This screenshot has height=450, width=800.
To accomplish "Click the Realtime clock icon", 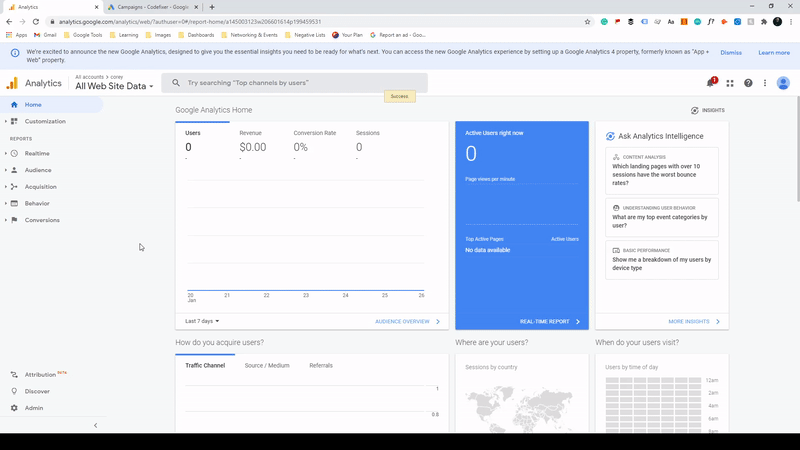I will 14,153.
